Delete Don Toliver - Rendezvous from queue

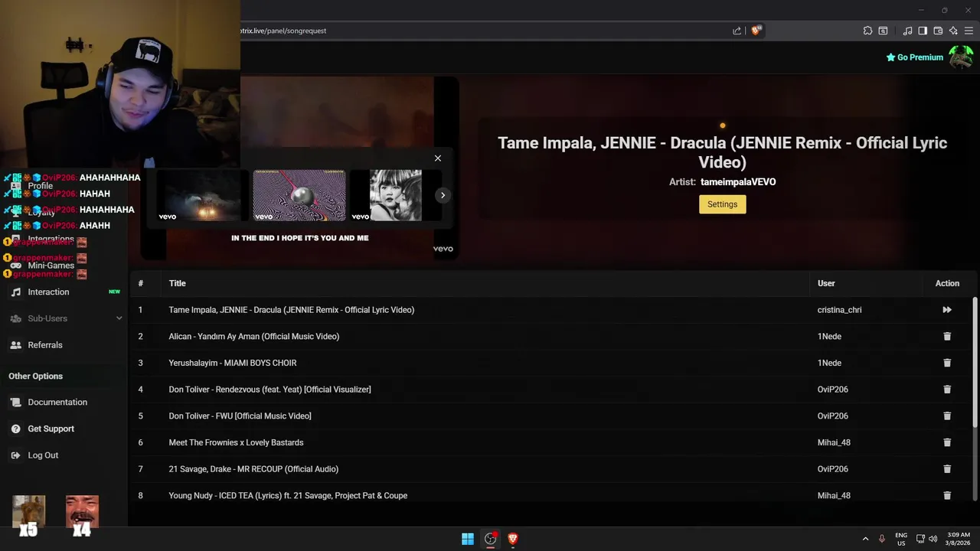(x=947, y=390)
